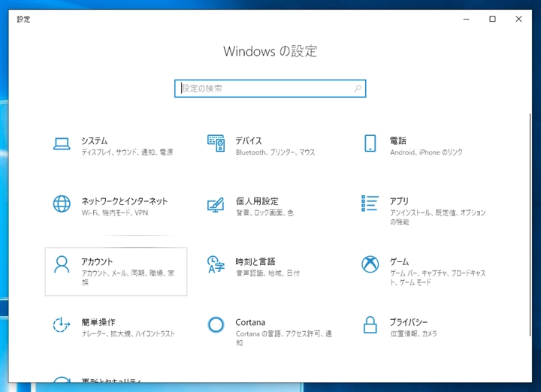Select the 時刻と言語 category title

[255, 261]
